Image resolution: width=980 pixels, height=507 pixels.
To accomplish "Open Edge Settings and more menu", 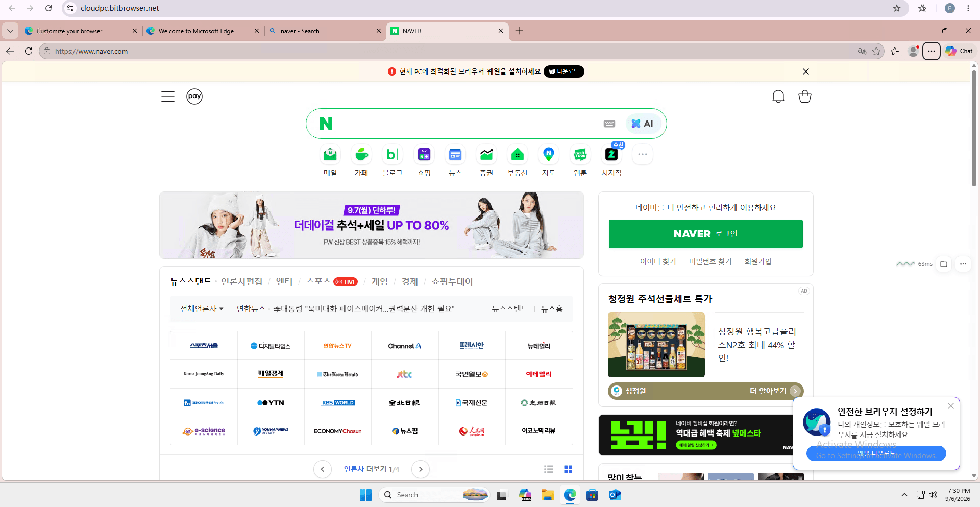I will pos(932,51).
